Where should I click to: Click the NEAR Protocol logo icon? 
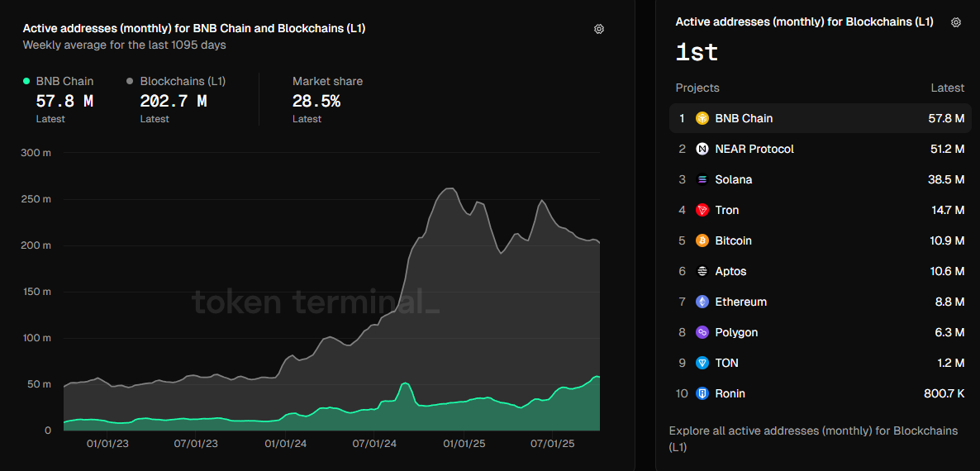(702, 149)
